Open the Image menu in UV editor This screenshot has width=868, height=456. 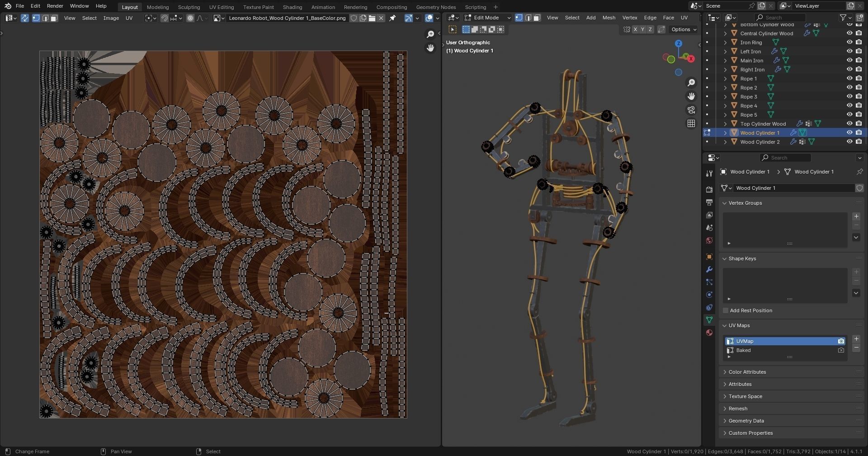[111, 18]
